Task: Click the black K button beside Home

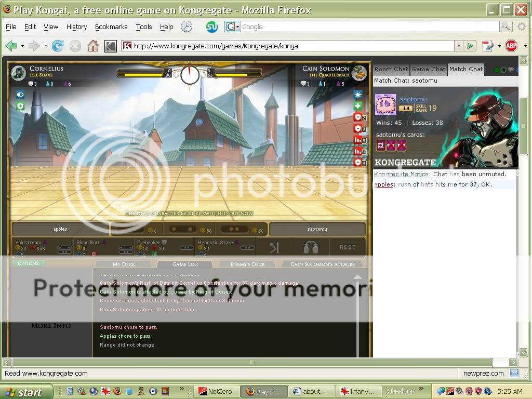Action: pos(110,46)
